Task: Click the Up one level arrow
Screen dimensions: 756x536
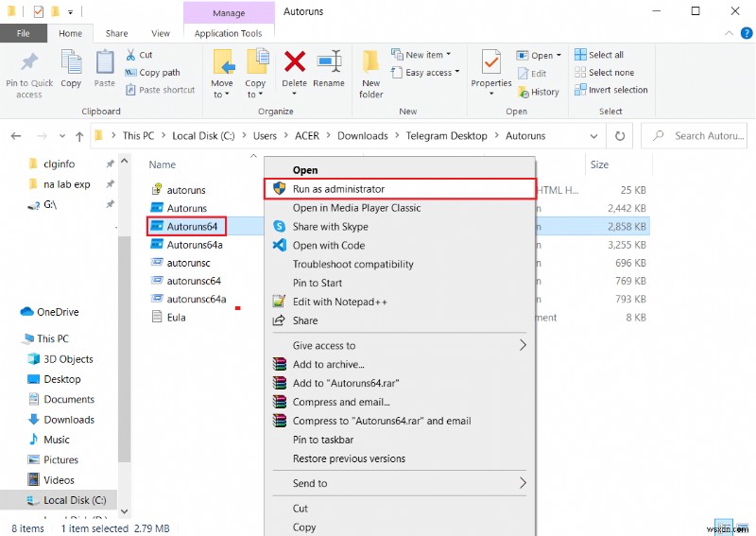Action: (79, 136)
